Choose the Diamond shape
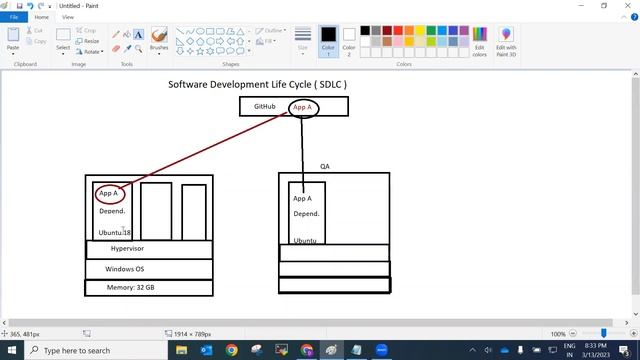The height and width of the screenshot is (360, 640). pos(190,41)
